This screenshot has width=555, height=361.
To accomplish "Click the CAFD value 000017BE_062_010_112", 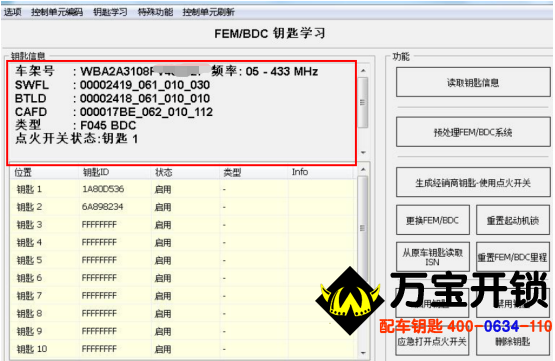I will click(x=146, y=112).
